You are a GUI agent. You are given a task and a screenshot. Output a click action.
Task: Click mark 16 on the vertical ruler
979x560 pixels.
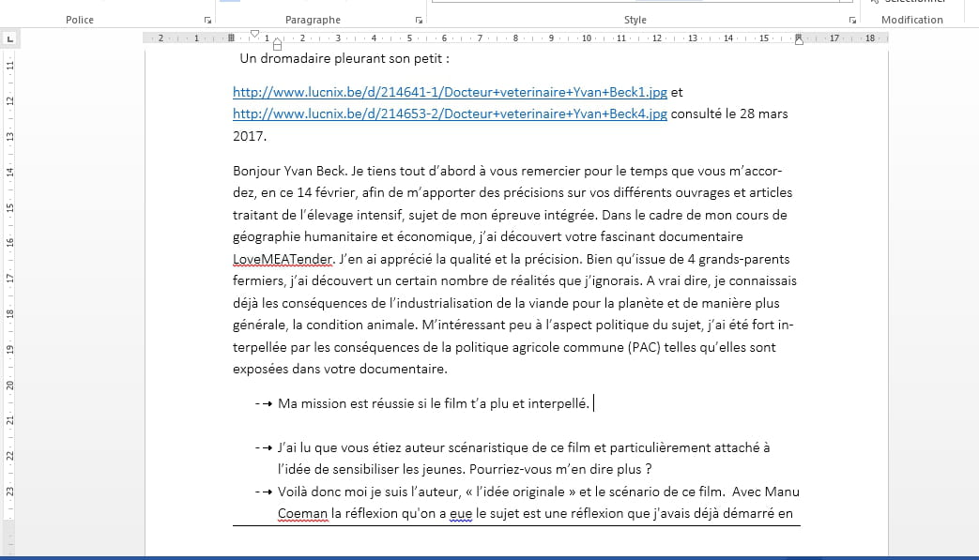pyautogui.click(x=10, y=243)
